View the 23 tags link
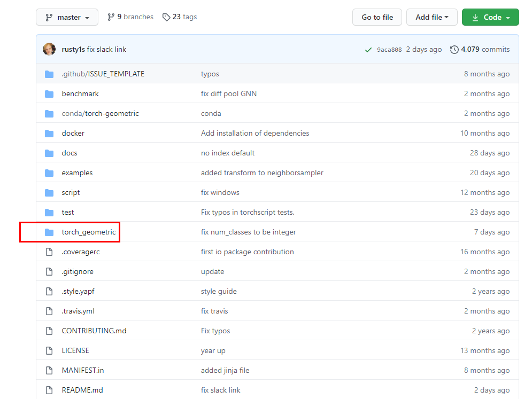The width and height of the screenshot is (532, 399). click(180, 17)
